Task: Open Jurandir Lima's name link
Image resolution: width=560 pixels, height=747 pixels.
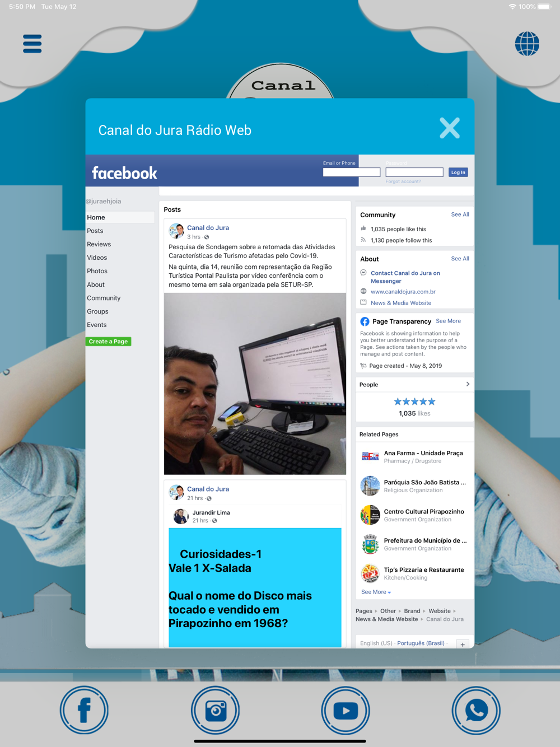Action: [x=211, y=512]
